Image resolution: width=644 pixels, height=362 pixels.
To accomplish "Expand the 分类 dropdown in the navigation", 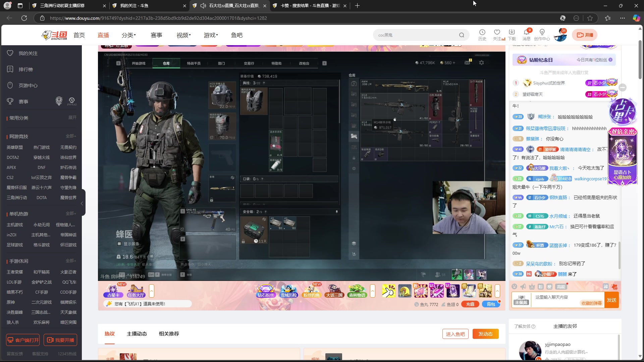I will (x=128, y=35).
